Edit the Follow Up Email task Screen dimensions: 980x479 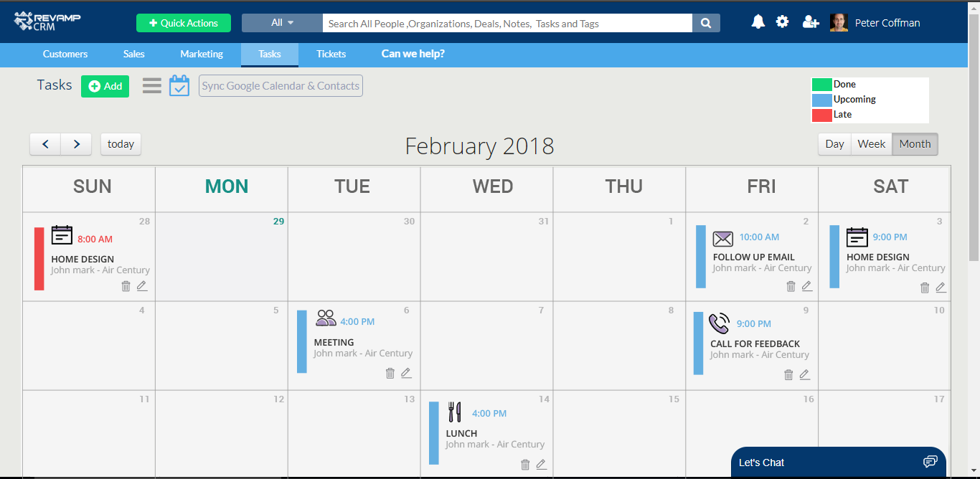[x=807, y=286]
